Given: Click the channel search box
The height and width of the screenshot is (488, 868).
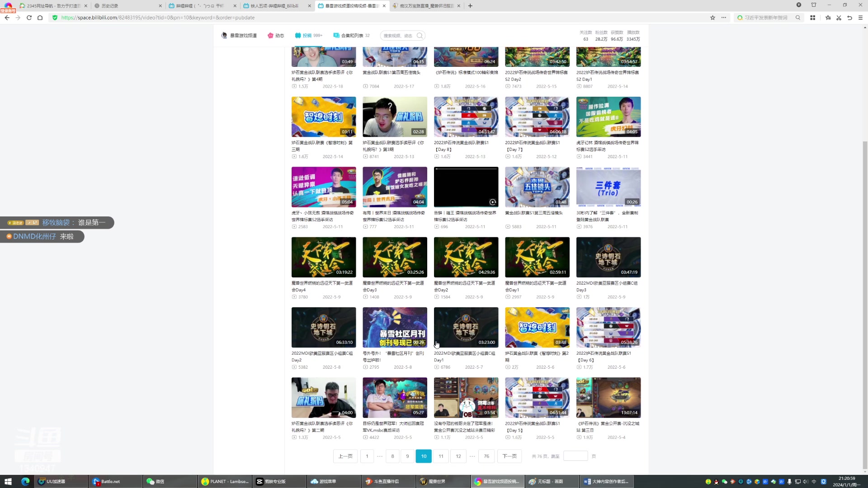Looking at the screenshot, I should pyautogui.click(x=399, y=35).
